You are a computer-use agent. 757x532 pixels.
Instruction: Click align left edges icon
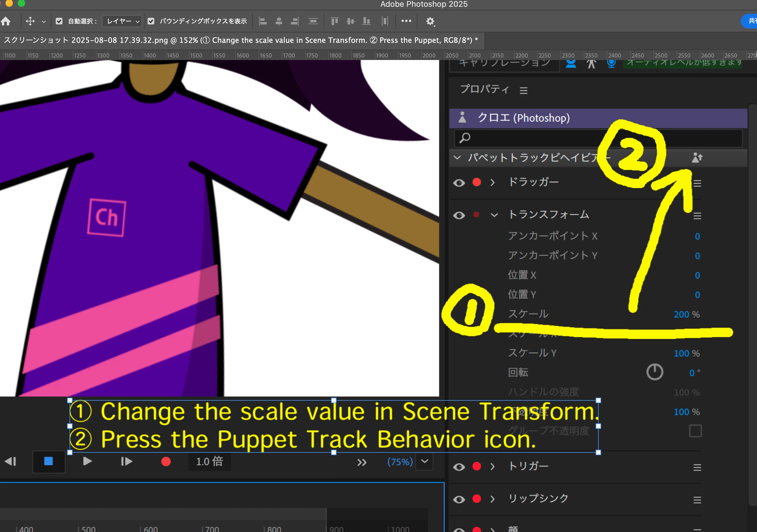[263, 21]
